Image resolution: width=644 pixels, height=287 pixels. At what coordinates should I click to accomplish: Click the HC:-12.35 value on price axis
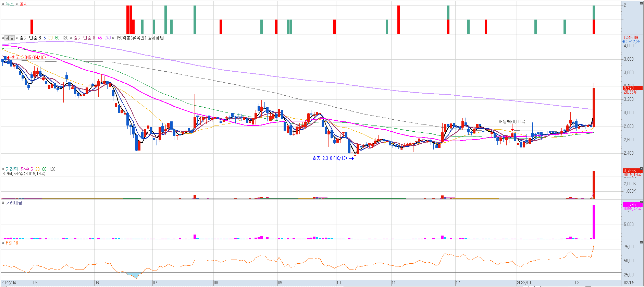631,41
